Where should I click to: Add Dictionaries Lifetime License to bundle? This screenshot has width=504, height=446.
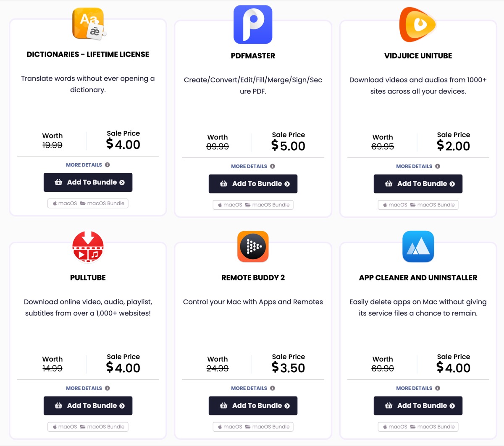click(x=88, y=183)
